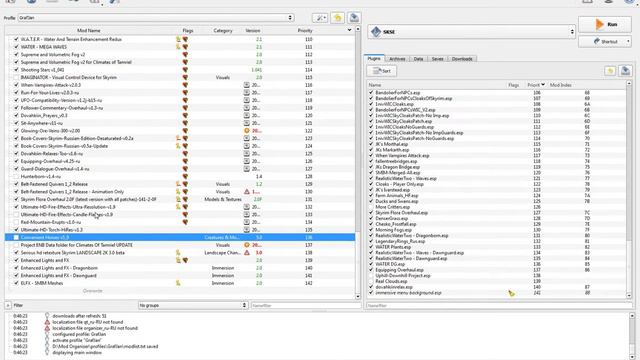Click the plugin list Namefilter field
This screenshot has width=640, height=360.
point(499,305)
